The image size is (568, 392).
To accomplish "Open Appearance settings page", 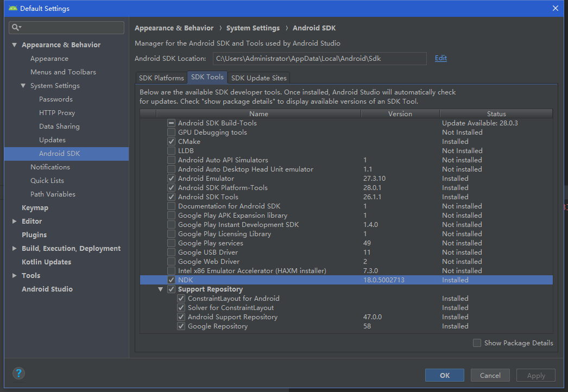I will [x=49, y=59].
